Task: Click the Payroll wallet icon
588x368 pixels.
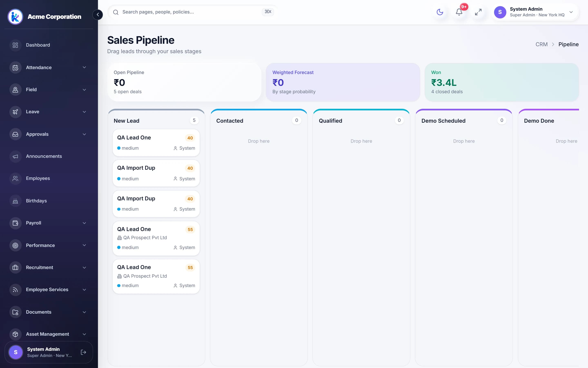Action: tap(15, 223)
